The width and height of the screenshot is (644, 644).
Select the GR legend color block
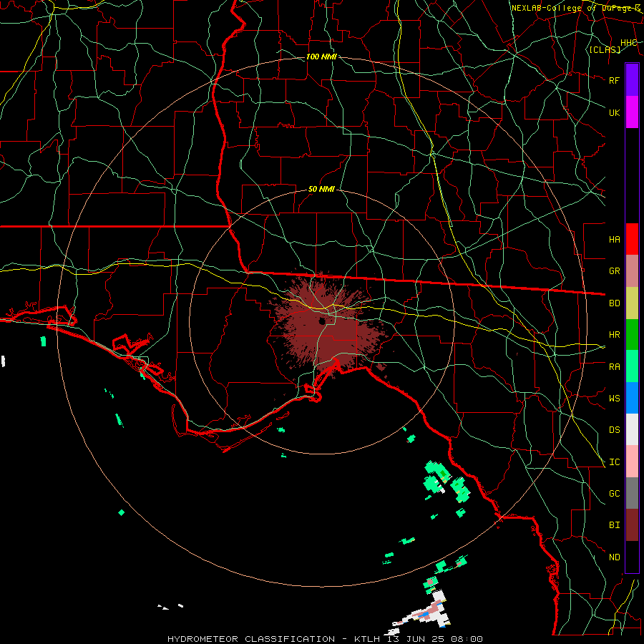pos(632,271)
